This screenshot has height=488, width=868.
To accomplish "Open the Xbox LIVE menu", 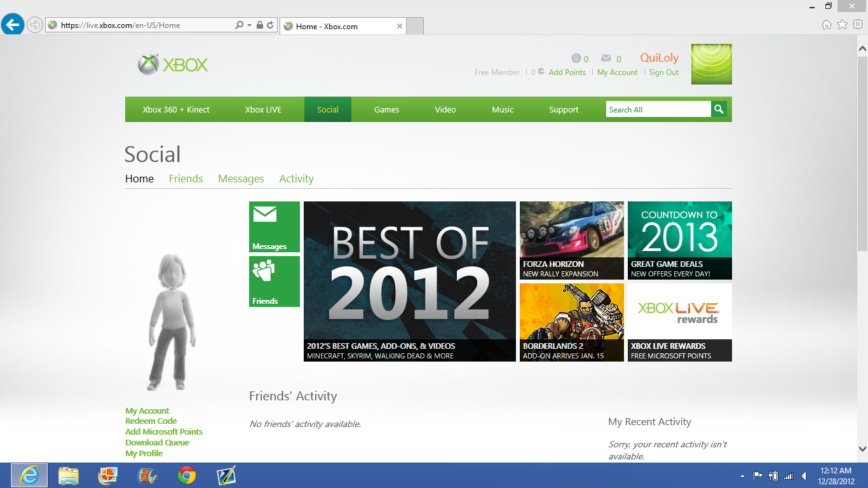I will 263,109.
